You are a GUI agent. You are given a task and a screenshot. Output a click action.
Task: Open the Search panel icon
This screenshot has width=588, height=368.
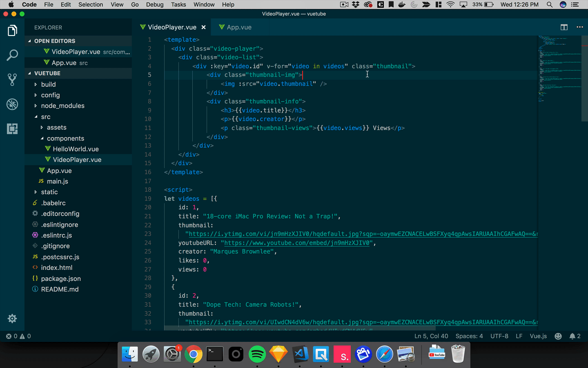(12, 55)
